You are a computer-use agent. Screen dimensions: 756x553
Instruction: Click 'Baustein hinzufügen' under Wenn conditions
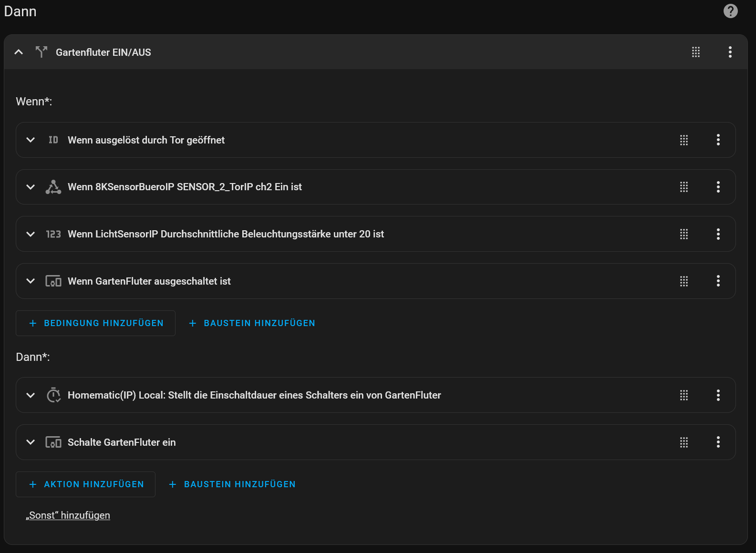point(252,323)
